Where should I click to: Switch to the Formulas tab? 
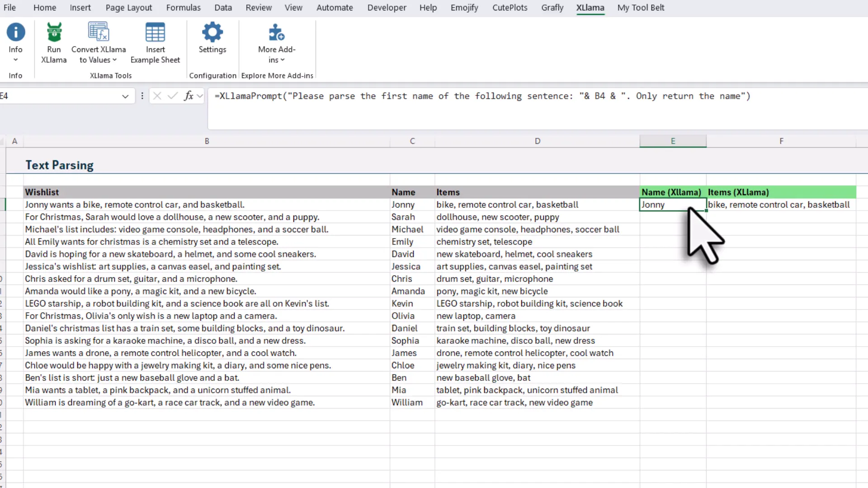click(183, 8)
